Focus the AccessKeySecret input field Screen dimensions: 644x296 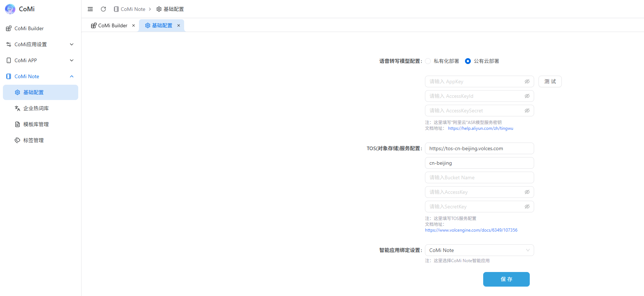click(x=479, y=111)
